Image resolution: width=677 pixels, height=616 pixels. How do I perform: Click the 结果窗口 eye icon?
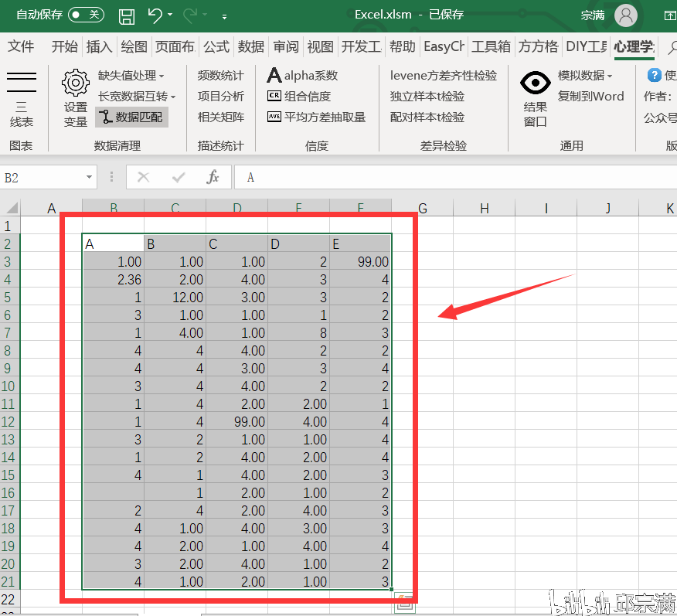(536, 83)
